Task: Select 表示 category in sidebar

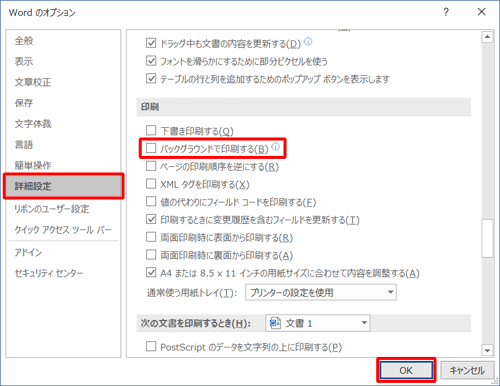Action: pos(24,61)
